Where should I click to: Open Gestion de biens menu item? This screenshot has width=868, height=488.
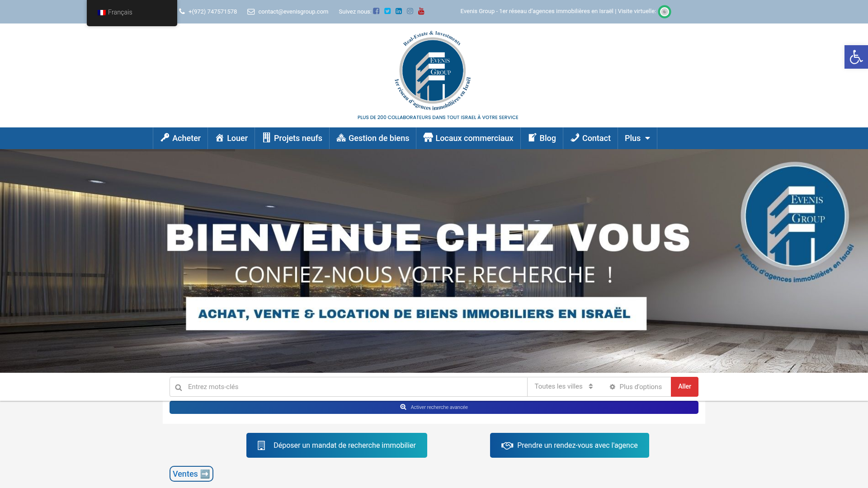point(373,138)
